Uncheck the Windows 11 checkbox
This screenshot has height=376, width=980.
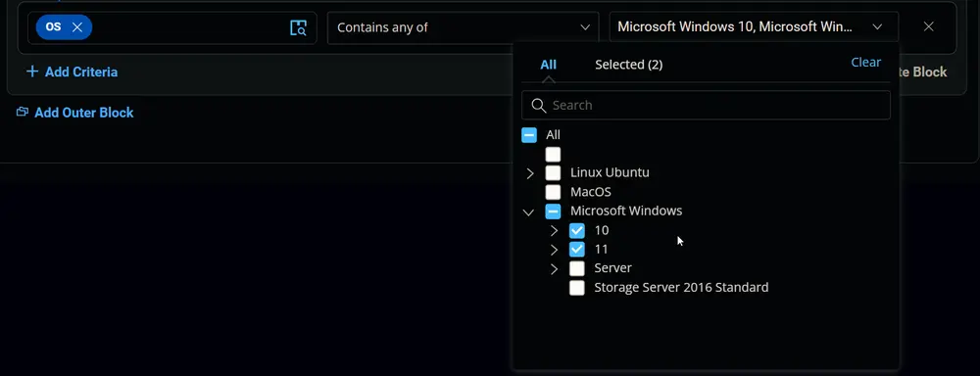[577, 250]
